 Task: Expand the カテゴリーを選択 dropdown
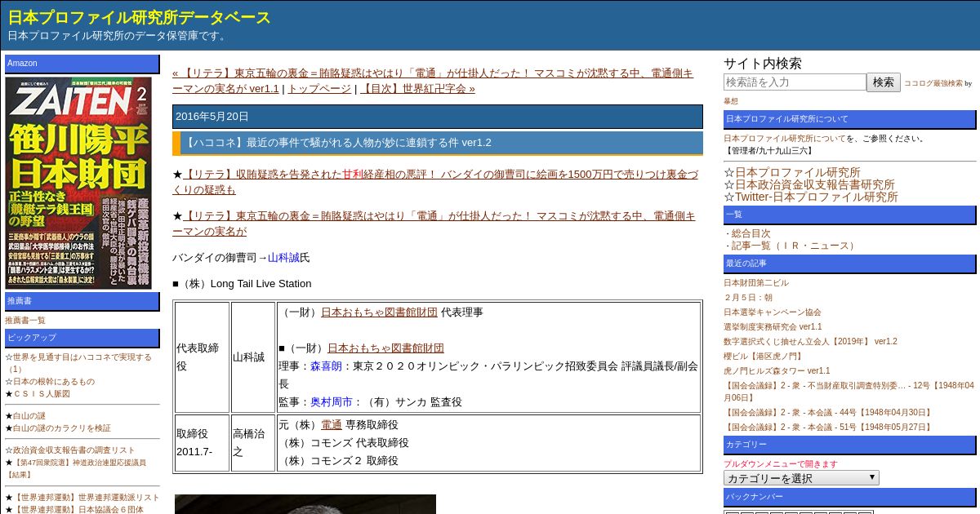point(801,478)
